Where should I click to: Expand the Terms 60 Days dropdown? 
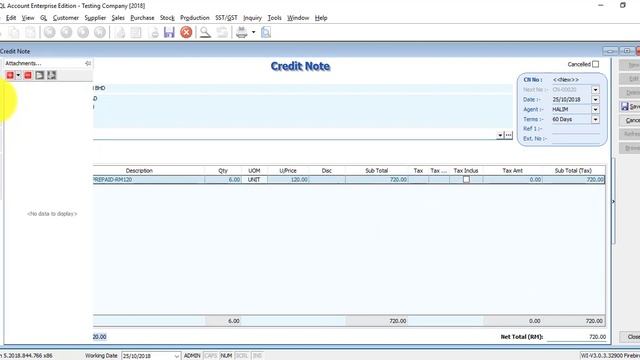pyautogui.click(x=596, y=119)
